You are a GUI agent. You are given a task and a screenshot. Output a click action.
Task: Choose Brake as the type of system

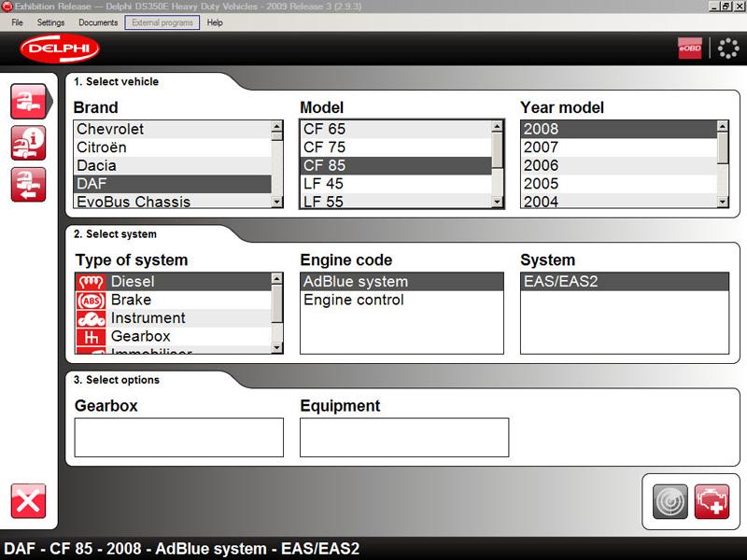click(x=174, y=300)
